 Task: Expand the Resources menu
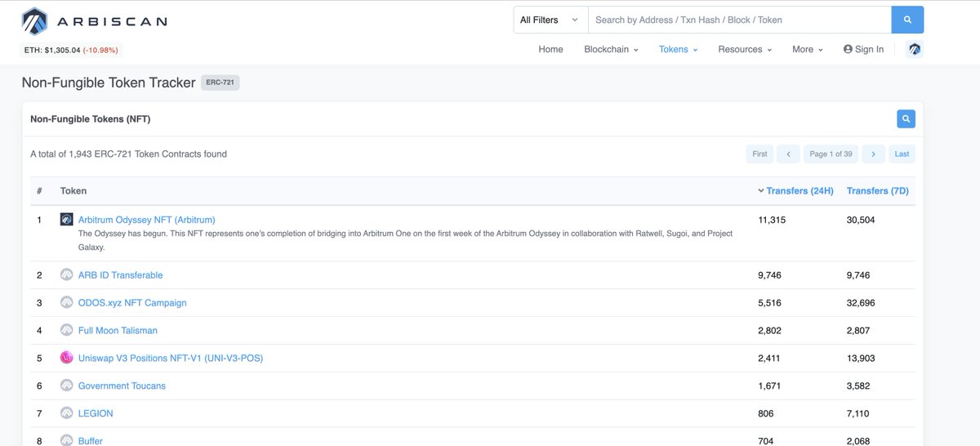[745, 49]
